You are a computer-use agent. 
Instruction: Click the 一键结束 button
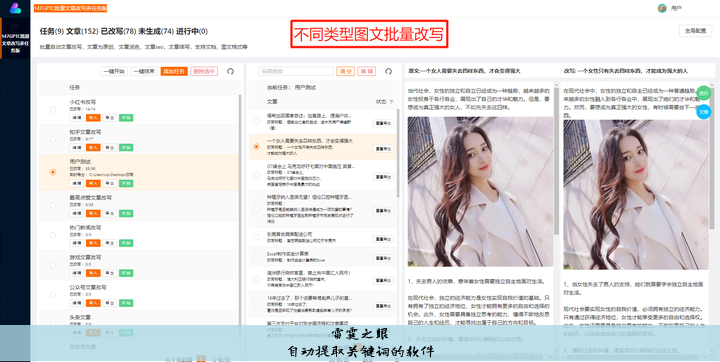click(144, 71)
